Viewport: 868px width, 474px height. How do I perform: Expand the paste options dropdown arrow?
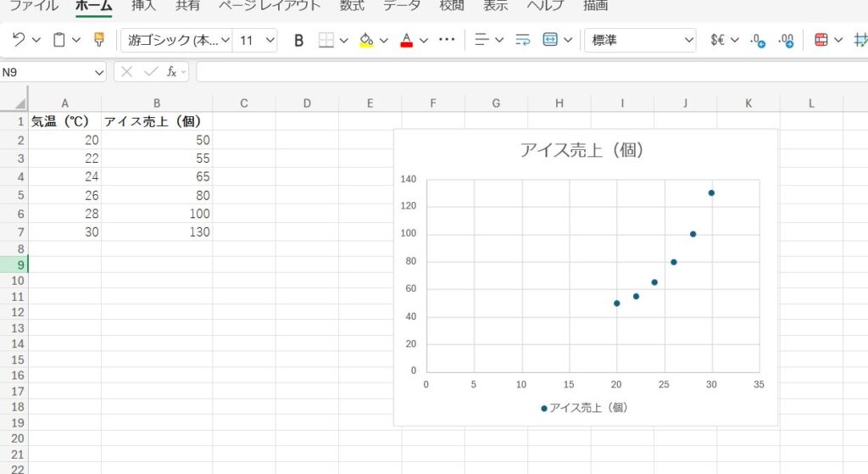(x=76, y=40)
